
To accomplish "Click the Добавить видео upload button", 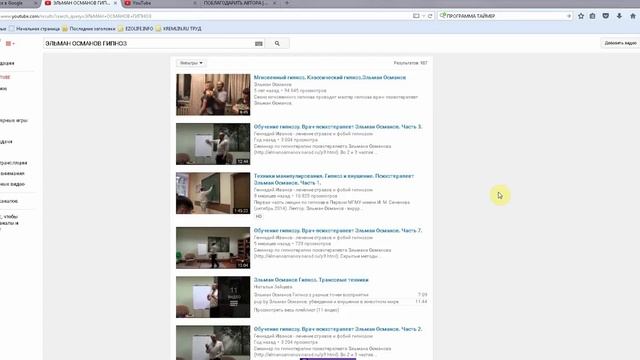I will pos(620,43).
